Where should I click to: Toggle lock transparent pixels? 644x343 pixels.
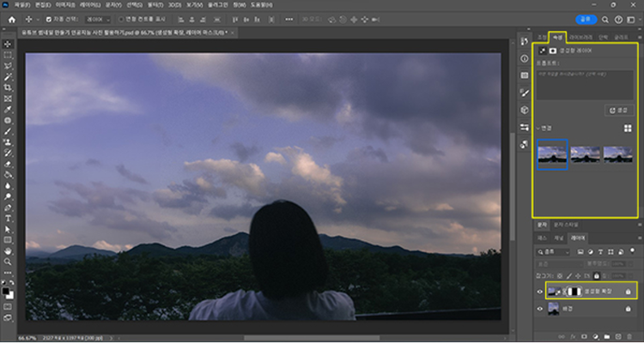pyautogui.click(x=560, y=276)
